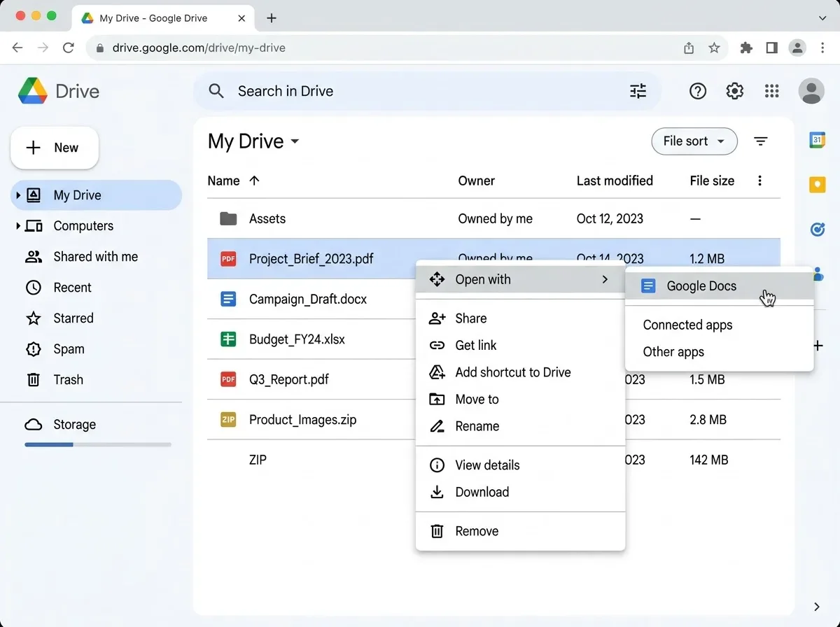Click the Google account avatar in Drive
Screen dimensions: 840x627
click(x=811, y=91)
